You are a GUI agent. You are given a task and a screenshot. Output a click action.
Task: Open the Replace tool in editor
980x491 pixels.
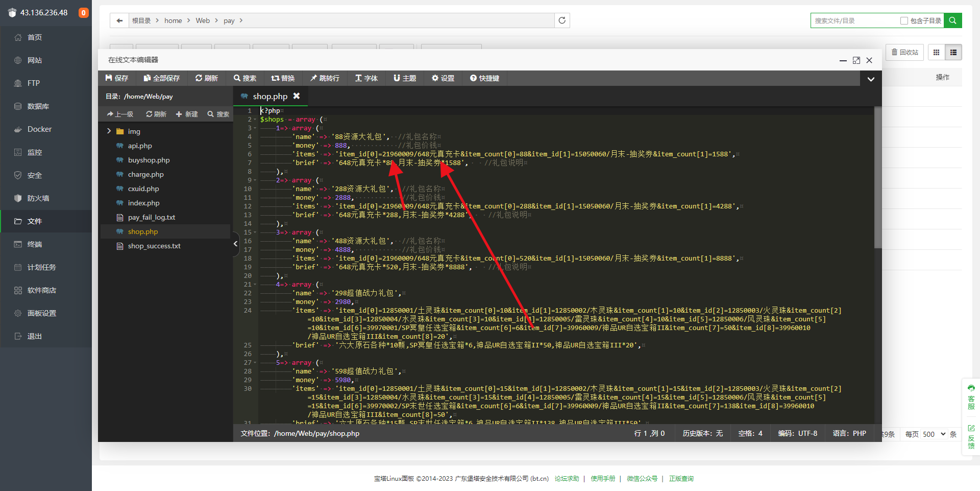tap(283, 78)
